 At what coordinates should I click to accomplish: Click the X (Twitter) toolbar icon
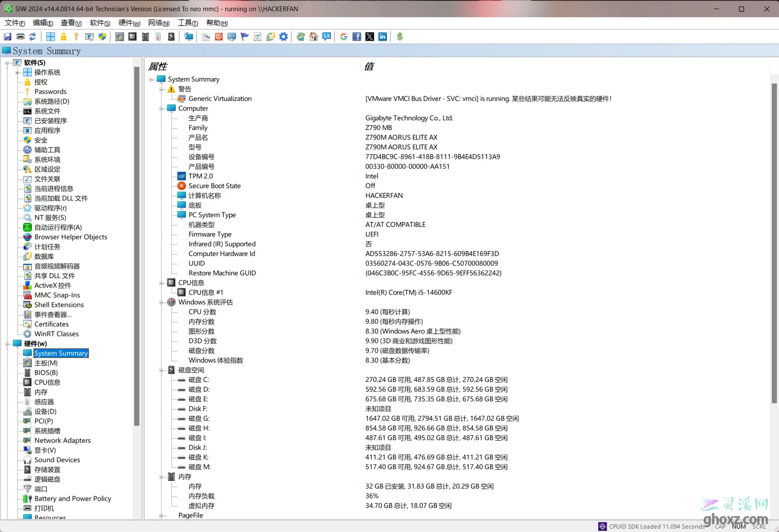(x=369, y=37)
